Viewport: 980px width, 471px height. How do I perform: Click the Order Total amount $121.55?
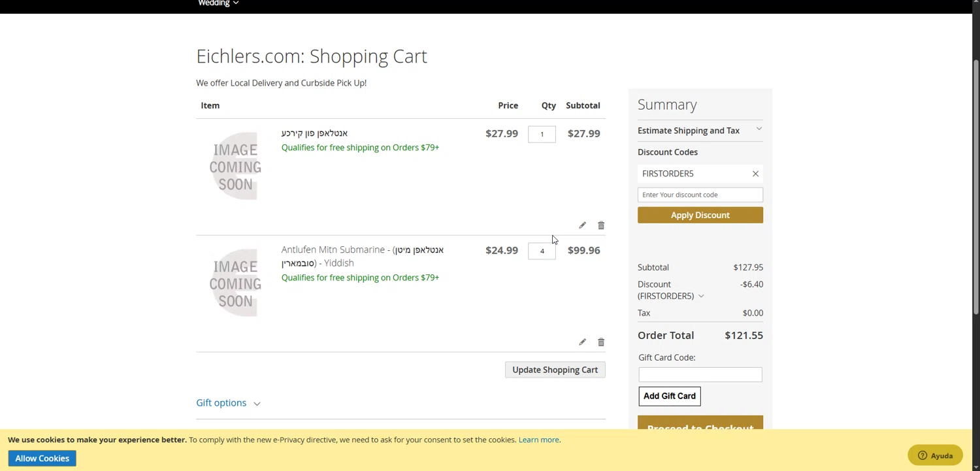[x=743, y=335]
